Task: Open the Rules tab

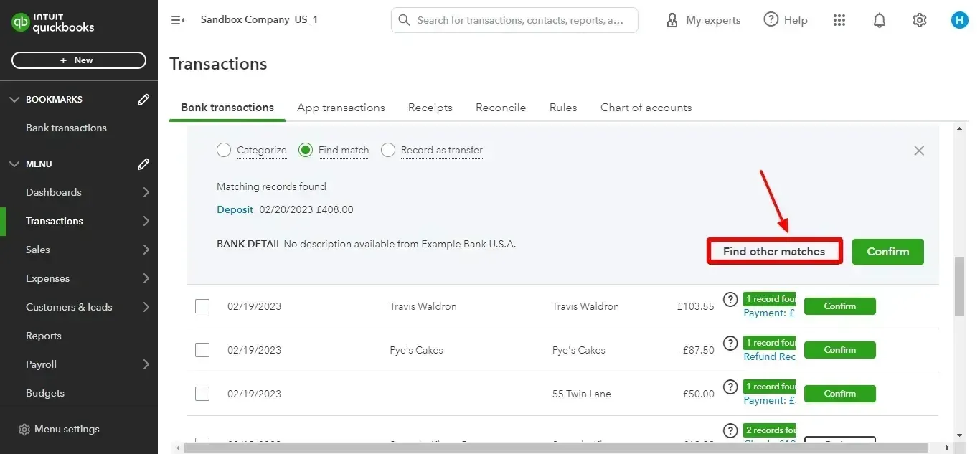Action: [563, 108]
